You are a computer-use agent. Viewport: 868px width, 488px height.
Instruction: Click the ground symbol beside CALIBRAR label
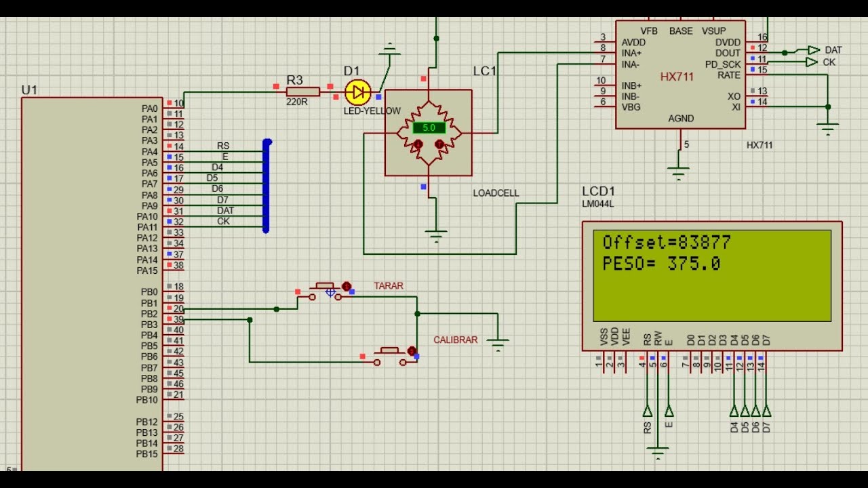click(x=498, y=344)
